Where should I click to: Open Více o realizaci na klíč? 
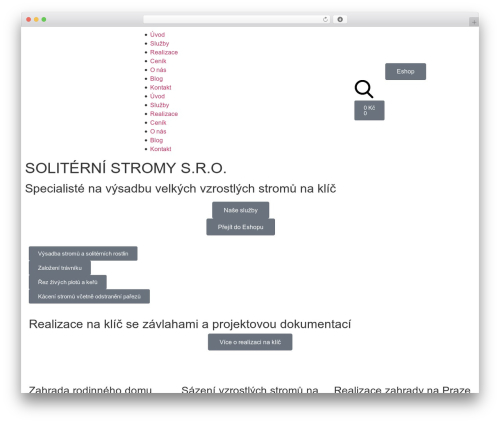click(250, 342)
